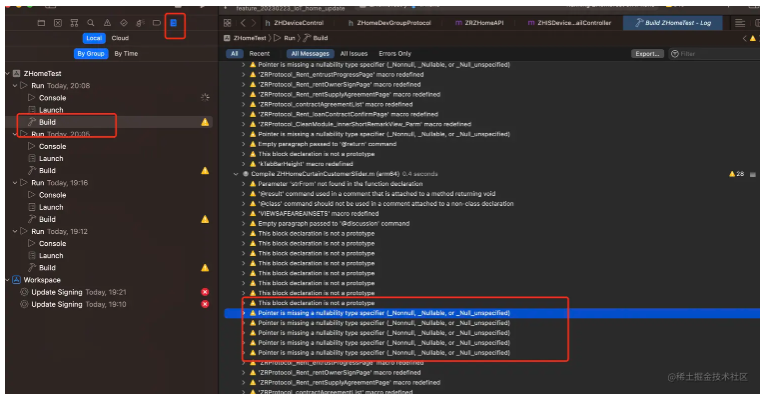Screen dimensions: 760x396
Task: Switch reports to Local
Action: coord(94,38)
